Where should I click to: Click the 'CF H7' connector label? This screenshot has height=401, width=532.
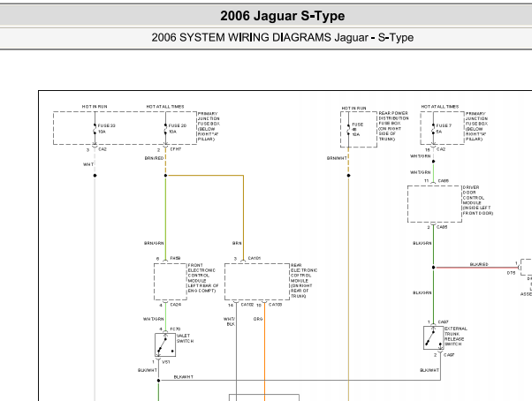(176, 149)
